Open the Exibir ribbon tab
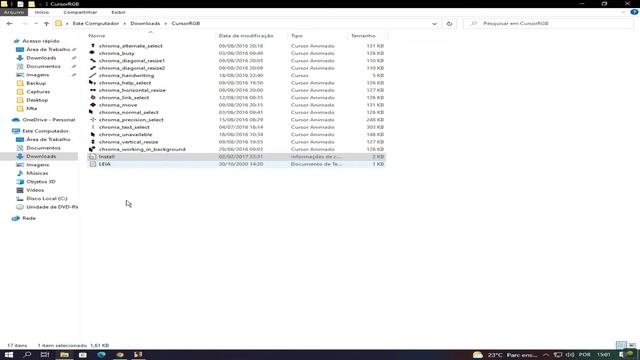Viewport: 640px width, 360px height. coord(118,12)
